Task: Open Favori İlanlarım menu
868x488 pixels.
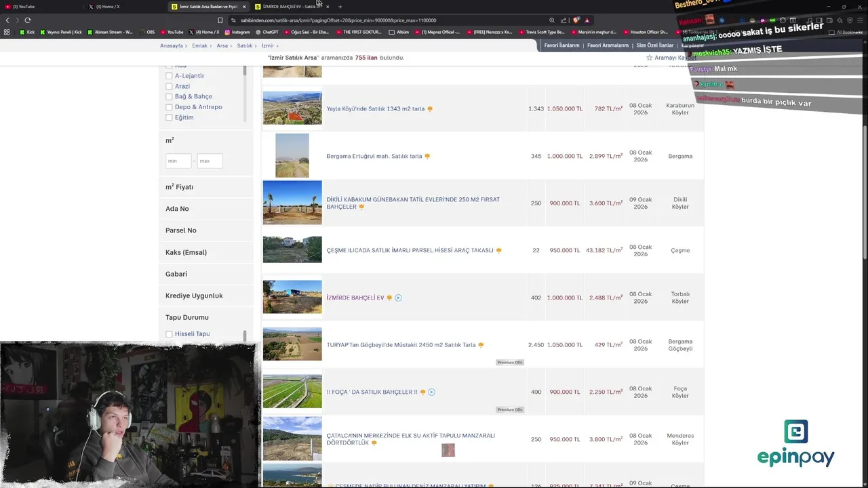Action: click(x=561, y=45)
